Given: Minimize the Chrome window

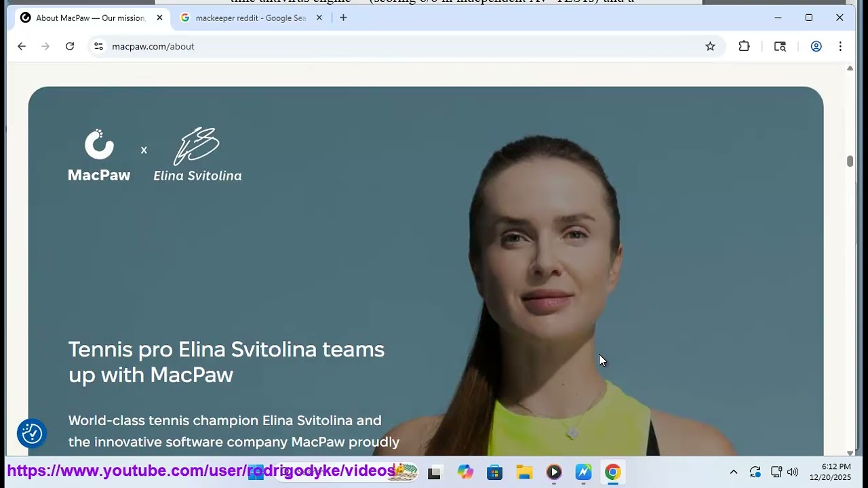Looking at the screenshot, I should 778,18.
